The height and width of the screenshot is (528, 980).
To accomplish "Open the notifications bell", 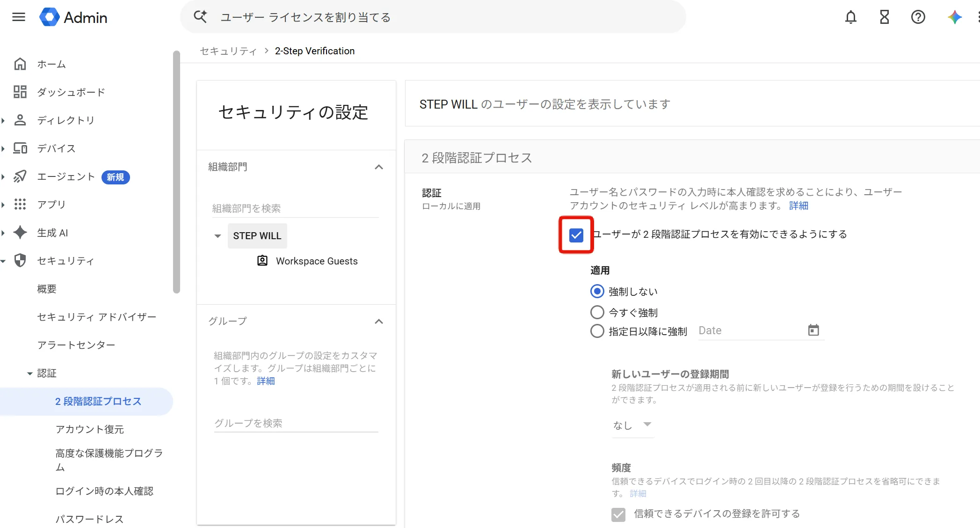I will [850, 17].
